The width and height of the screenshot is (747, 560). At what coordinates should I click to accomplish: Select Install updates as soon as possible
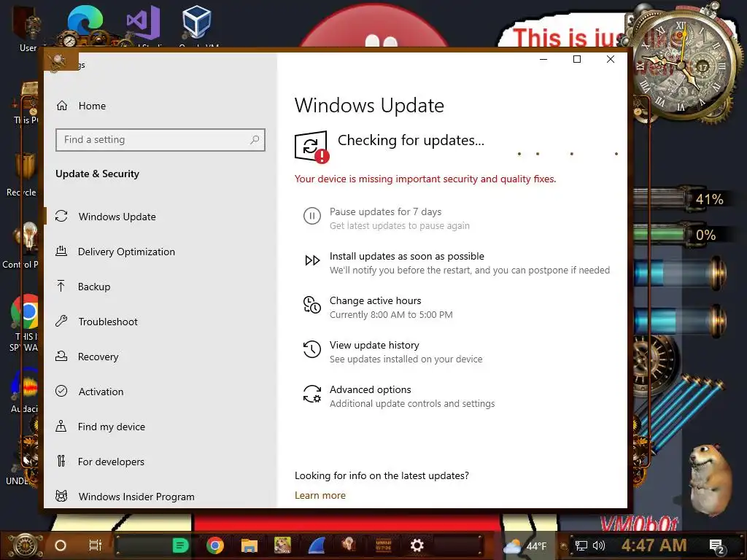coord(407,256)
